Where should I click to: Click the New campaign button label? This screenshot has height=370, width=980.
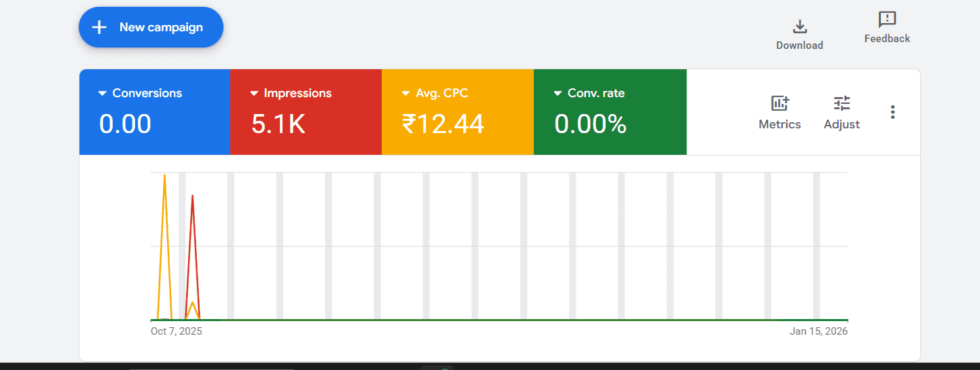click(161, 27)
